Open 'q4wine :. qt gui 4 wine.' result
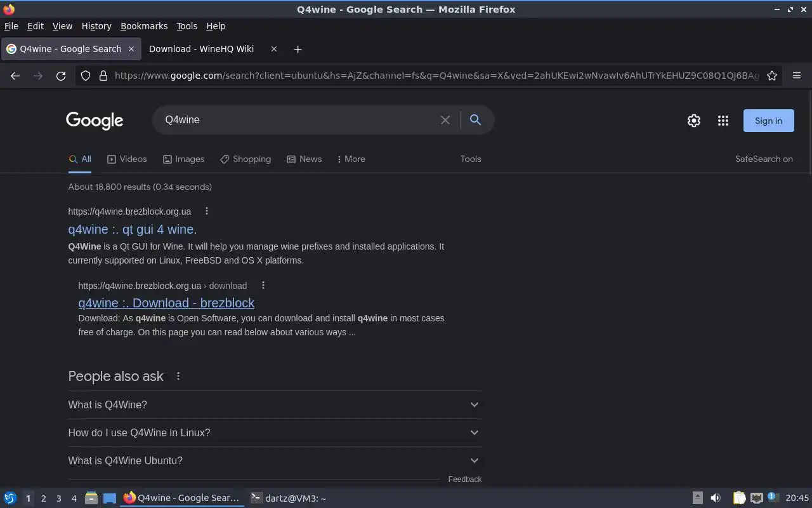The width and height of the screenshot is (812, 508). pos(133,229)
